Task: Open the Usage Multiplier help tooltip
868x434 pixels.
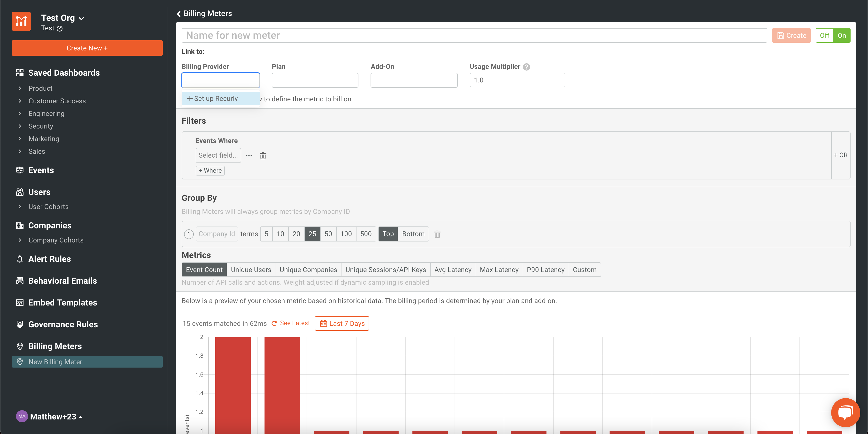Action: pyautogui.click(x=526, y=66)
